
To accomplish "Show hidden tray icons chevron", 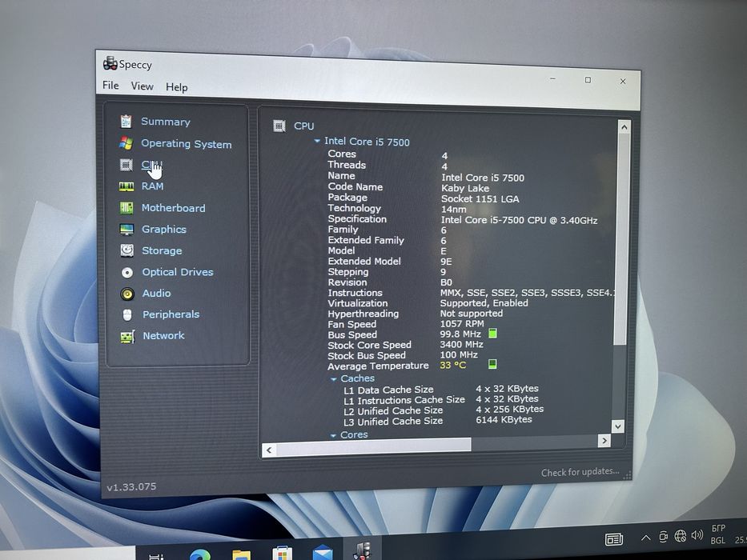I will (645, 538).
